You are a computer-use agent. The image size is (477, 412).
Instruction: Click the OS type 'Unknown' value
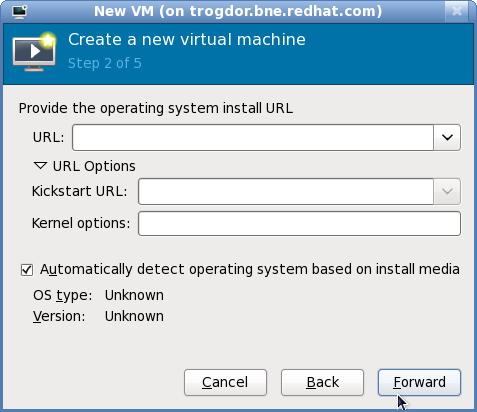pyautogui.click(x=134, y=295)
